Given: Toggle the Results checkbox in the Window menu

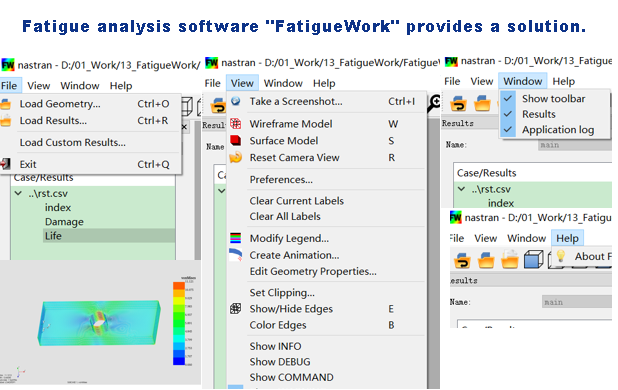Looking at the screenshot, I should point(508,114).
